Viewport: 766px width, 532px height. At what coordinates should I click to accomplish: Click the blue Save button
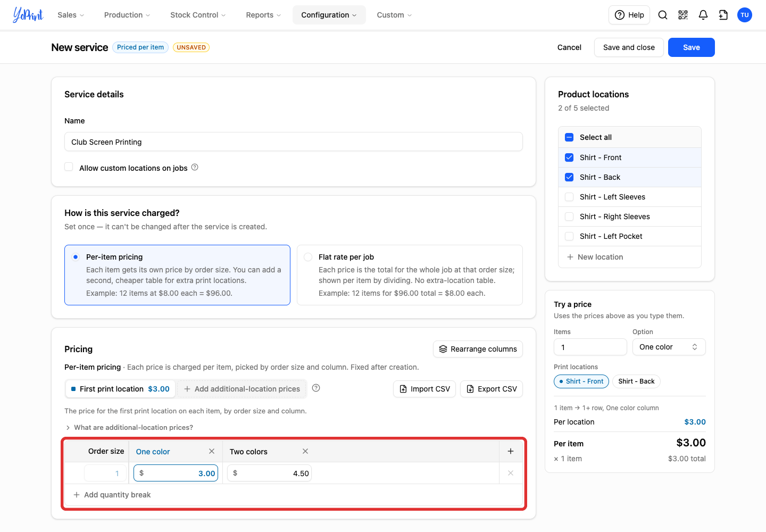(x=692, y=47)
